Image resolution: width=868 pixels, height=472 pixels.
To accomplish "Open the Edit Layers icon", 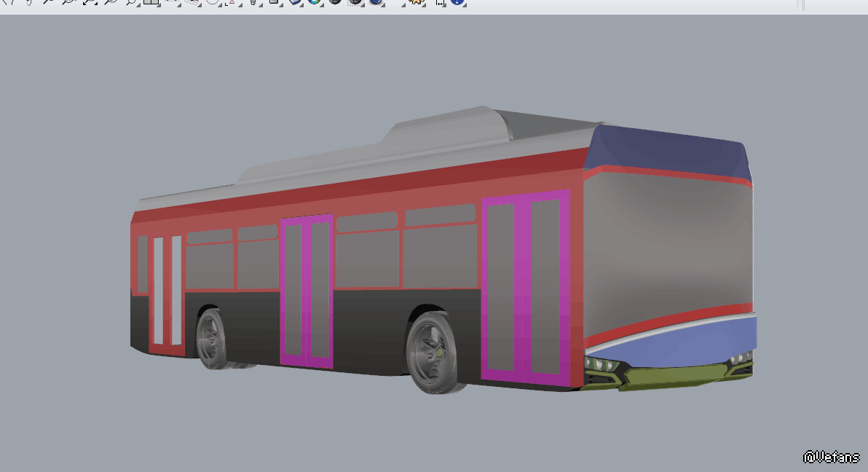I will 295,1.
